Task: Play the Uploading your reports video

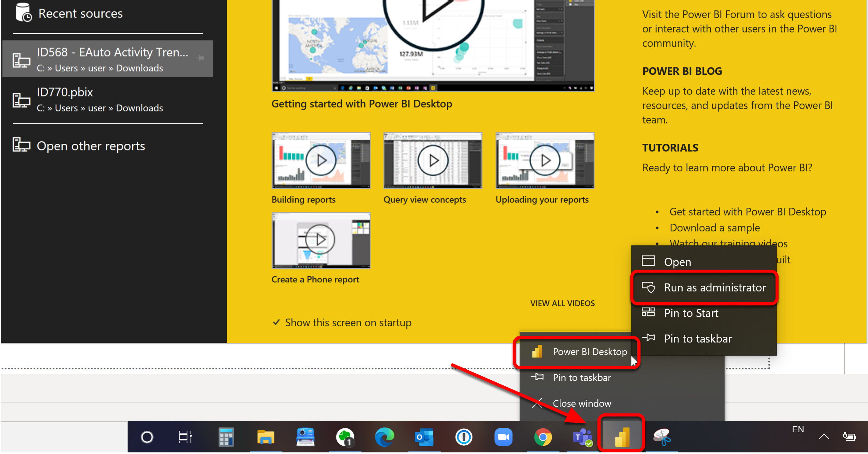Action: [x=544, y=160]
